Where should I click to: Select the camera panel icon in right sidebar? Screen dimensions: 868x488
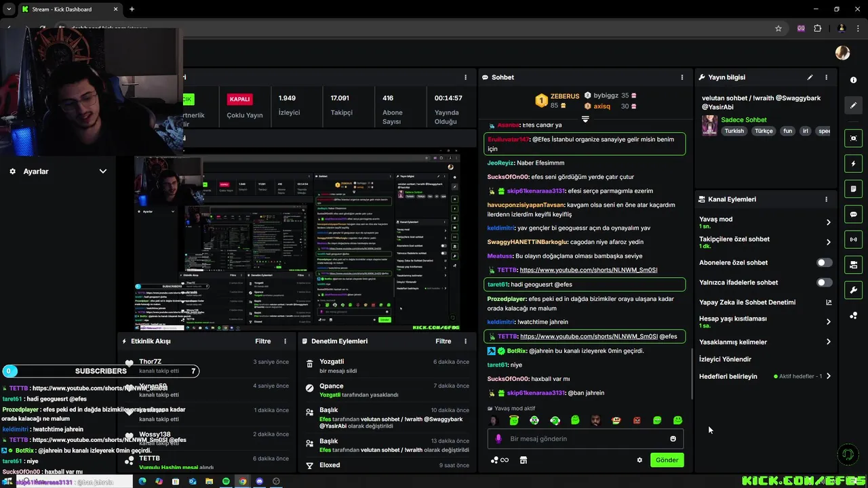click(853, 264)
